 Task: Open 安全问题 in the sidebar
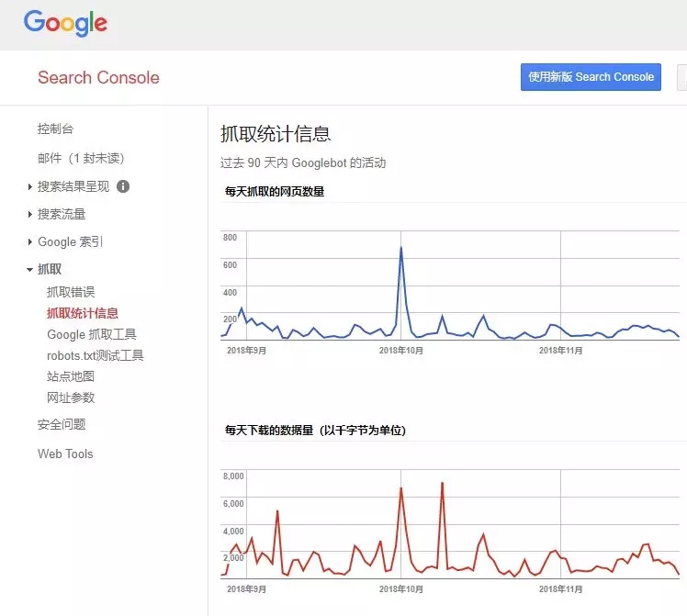tap(62, 424)
